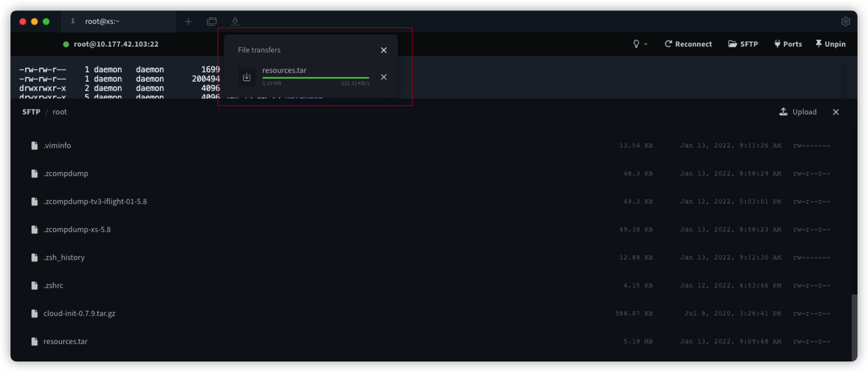Switch to the root@xs:~ terminal tab
868x372 pixels.
tap(102, 21)
